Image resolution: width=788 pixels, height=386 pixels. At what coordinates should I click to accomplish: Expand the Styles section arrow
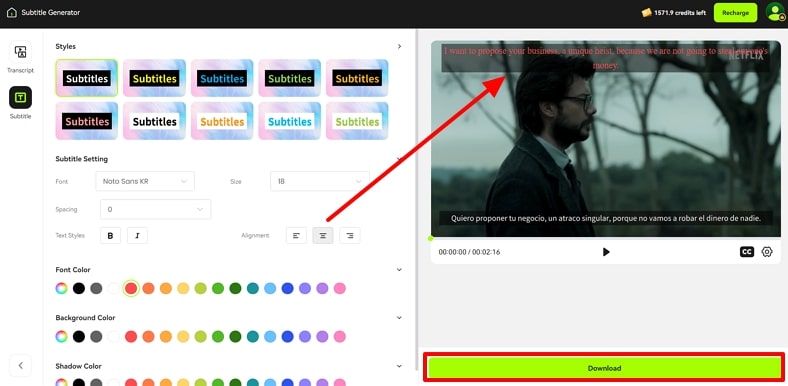click(400, 46)
